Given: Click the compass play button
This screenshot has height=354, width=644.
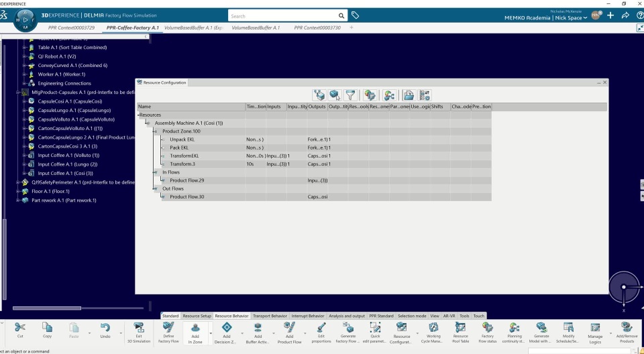Looking at the screenshot, I should point(25,19).
